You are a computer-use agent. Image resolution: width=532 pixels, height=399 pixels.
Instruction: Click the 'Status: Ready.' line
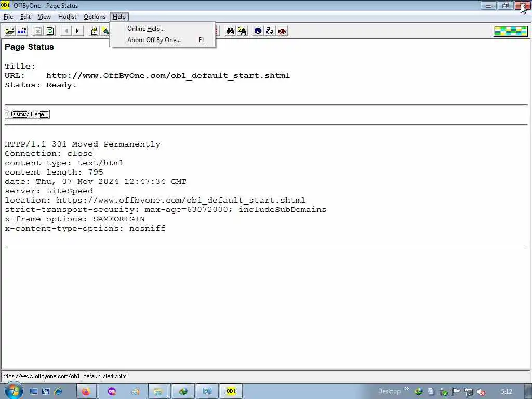[x=41, y=85]
